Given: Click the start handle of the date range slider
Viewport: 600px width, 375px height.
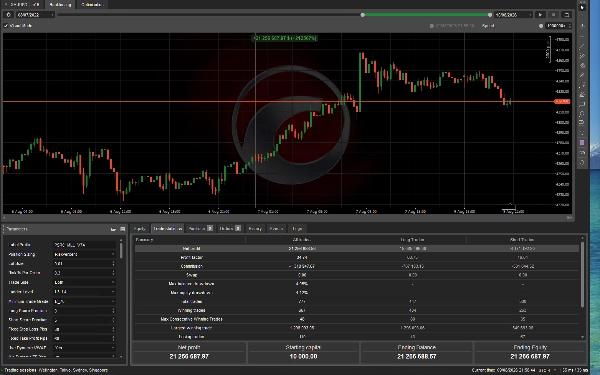Looking at the screenshot, I should pos(362,15).
